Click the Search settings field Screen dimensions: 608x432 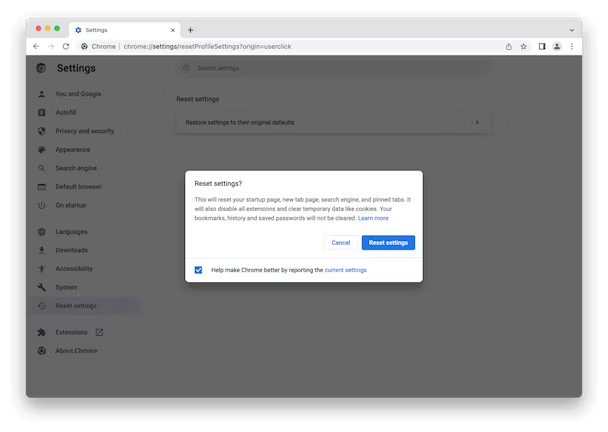(333, 68)
